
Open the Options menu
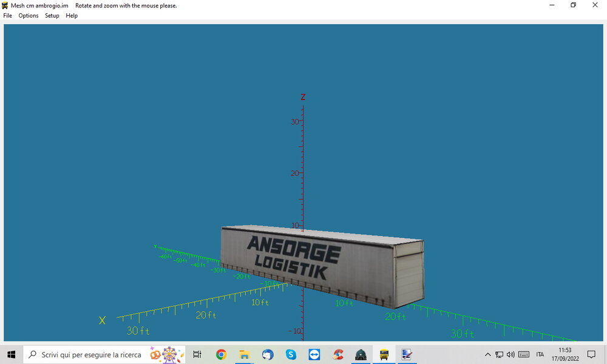(29, 16)
